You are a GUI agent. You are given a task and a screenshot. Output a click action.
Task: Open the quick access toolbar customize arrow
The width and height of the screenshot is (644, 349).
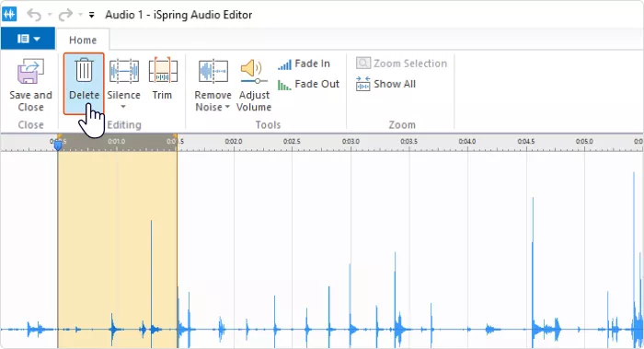91,16
